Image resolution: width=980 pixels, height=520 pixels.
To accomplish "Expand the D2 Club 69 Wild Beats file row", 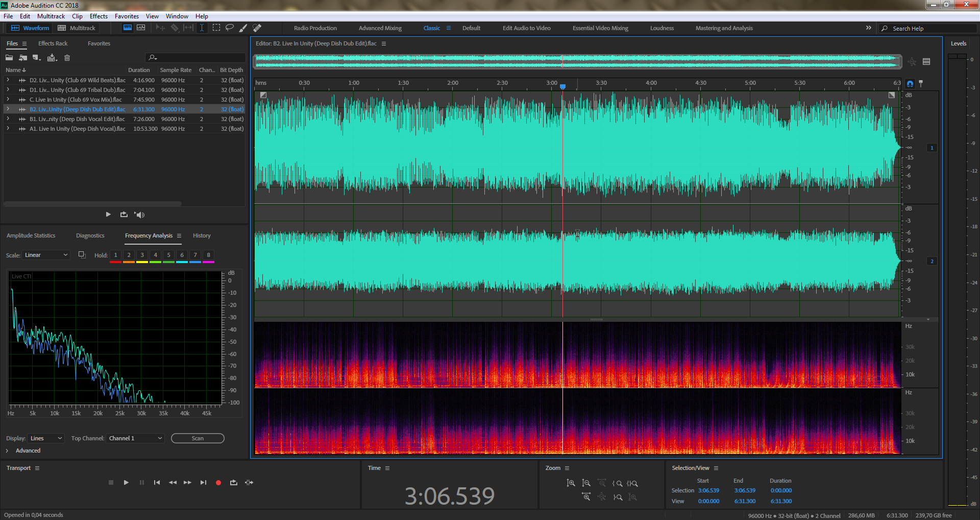I will (8, 80).
